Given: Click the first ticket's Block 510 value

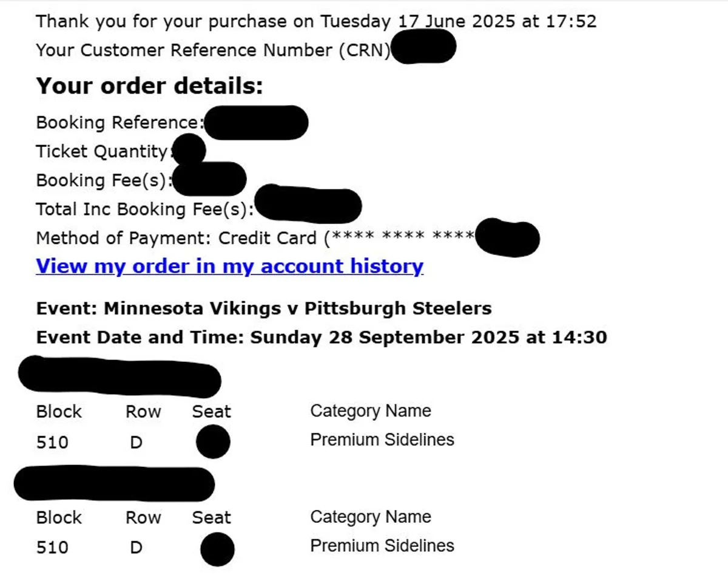Looking at the screenshot, I should tap(52, 442).
